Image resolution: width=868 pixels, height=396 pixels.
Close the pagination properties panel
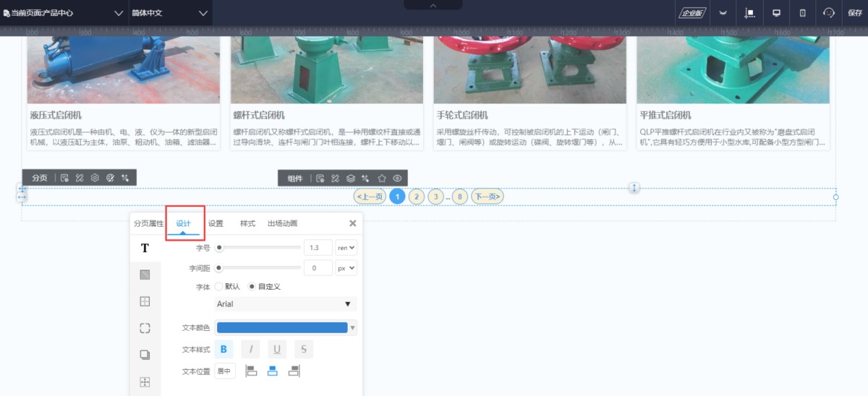pos(353,223)
